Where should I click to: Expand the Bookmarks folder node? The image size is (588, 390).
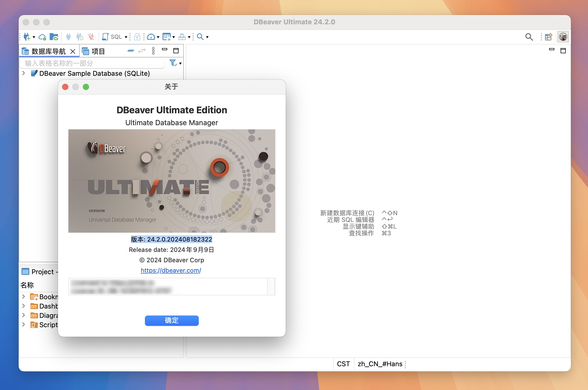point(24,296)
